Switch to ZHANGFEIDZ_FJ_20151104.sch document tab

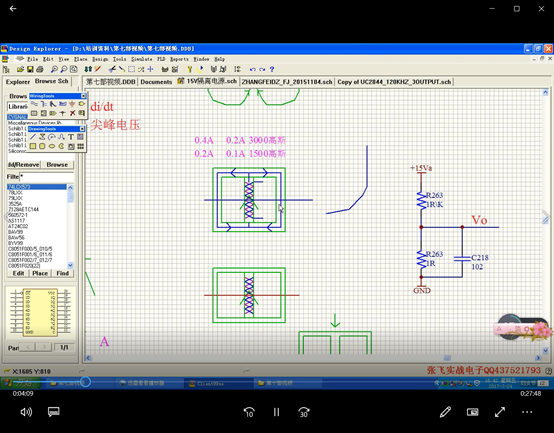tap(287, 82)
